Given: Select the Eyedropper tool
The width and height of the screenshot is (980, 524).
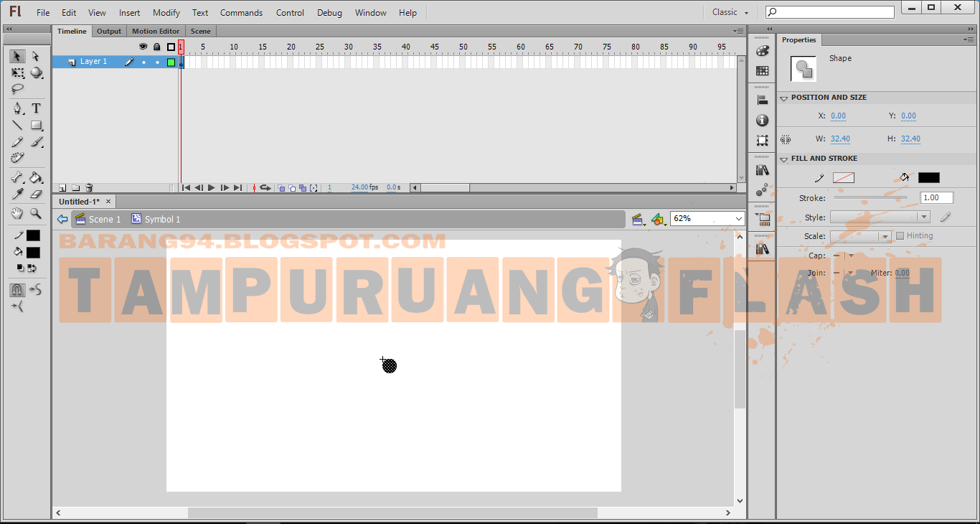Looking at the screenshot, I should click(x=17, y=194).
